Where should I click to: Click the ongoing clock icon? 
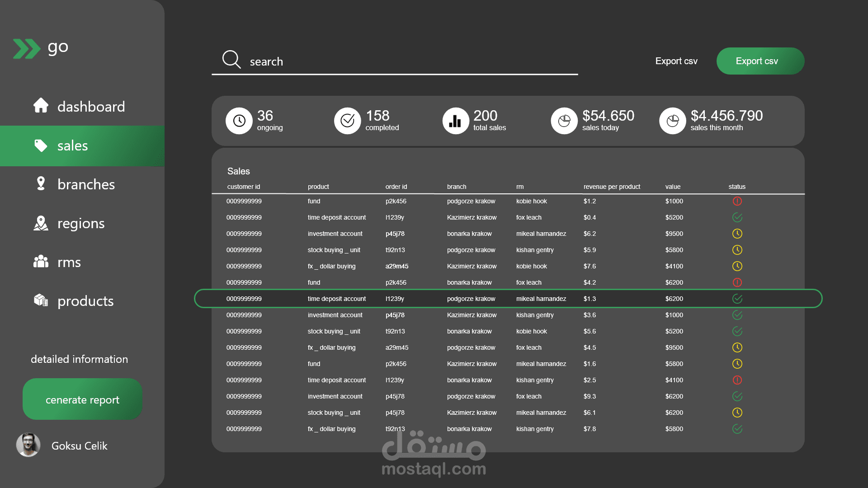pyautogui.click(x=239, y=121)
